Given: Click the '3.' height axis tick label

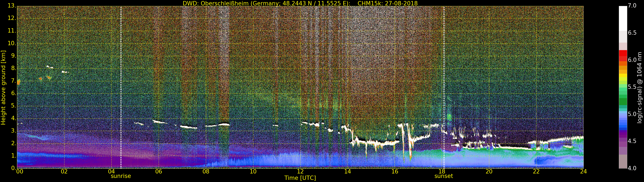Looking at the screenshot, I should (14, 131).
